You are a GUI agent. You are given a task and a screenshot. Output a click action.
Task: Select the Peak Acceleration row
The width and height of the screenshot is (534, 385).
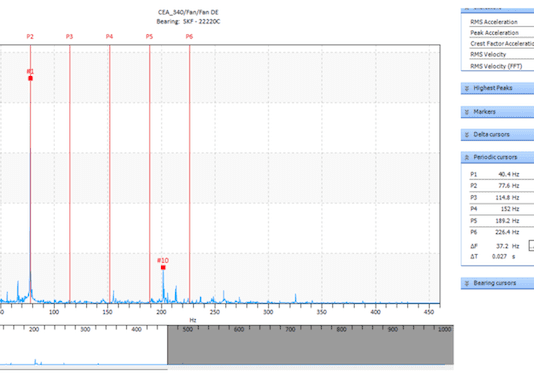[501, 33]
